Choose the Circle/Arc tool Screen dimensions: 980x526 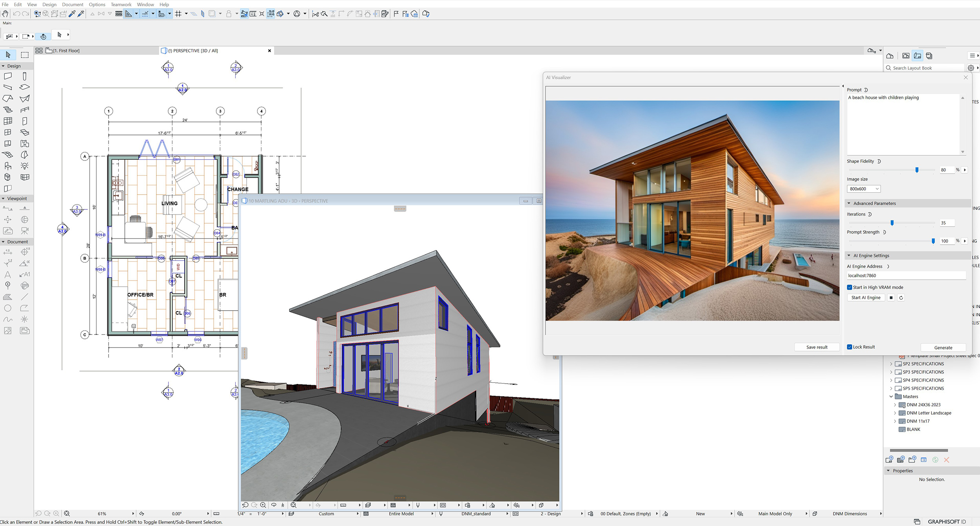tap(8, 308)
